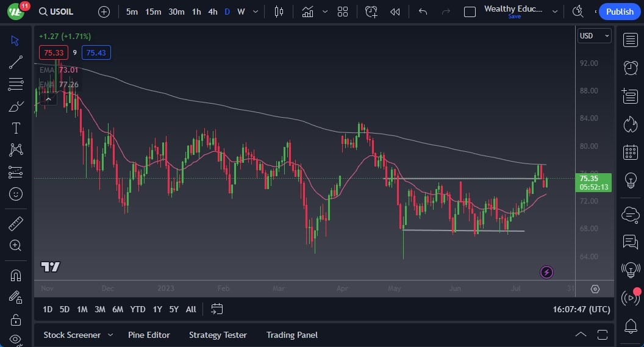Choose the Text annotation tool
644x347 pixels.
point(16,128)
